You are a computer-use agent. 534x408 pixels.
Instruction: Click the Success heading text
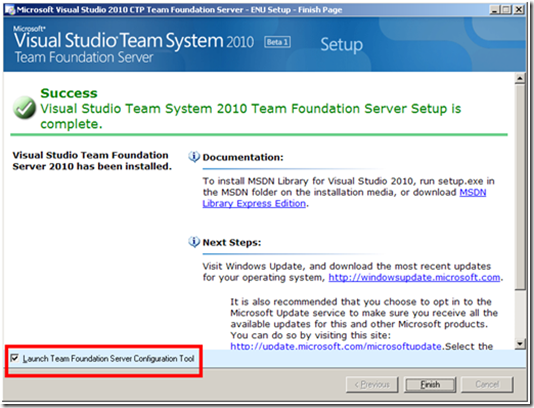pyautogui.click(x=69, y=93)
